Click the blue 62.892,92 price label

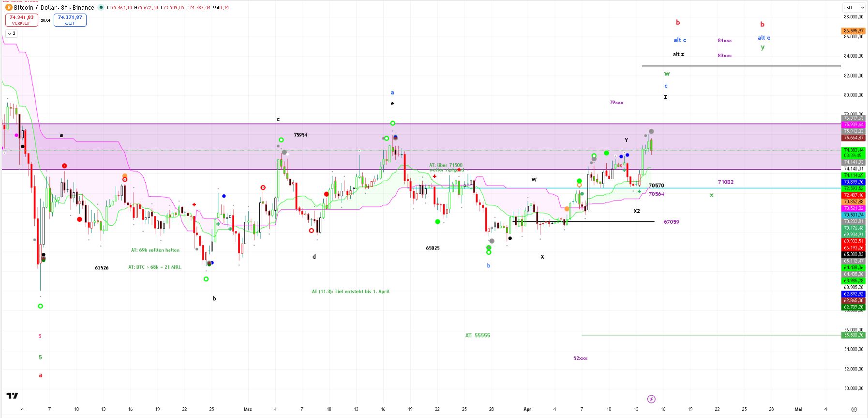coord(853,294)
